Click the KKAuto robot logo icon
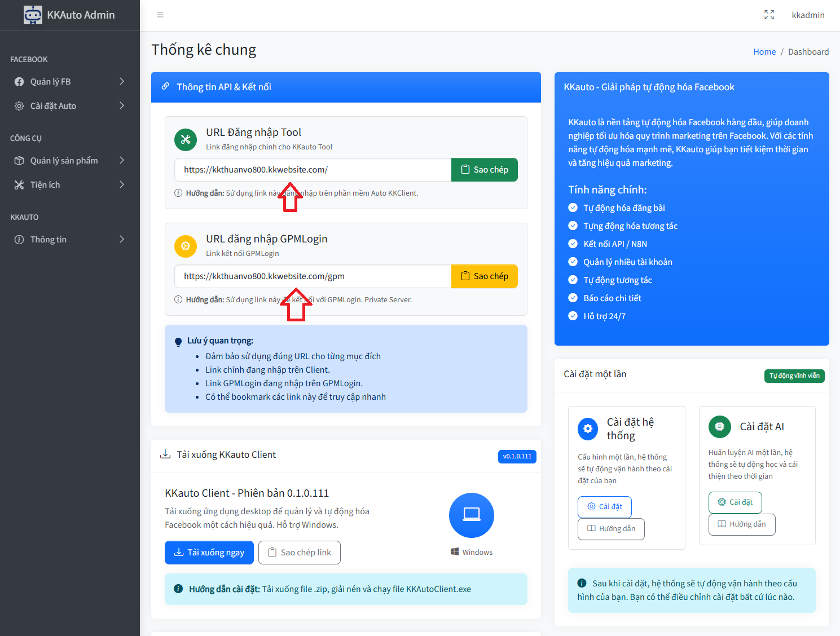This screenshot has width=840, height=636. pyautogui.click(x=33, y=15)
